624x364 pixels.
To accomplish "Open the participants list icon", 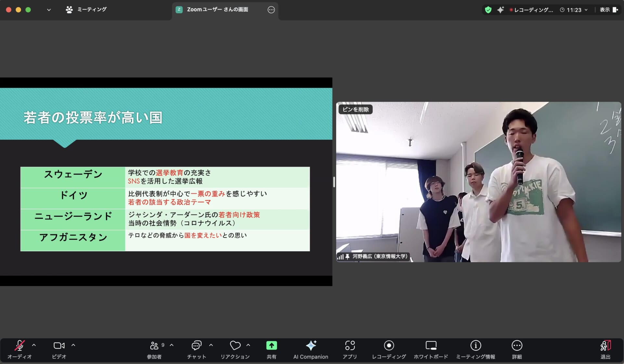I will coord(154,345).
